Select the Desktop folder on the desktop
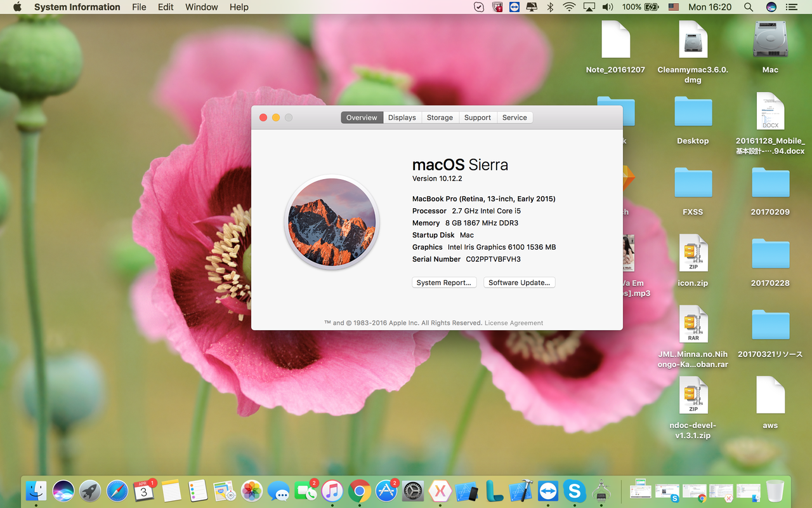Viewport: 812px width, 508px height. 693,121
